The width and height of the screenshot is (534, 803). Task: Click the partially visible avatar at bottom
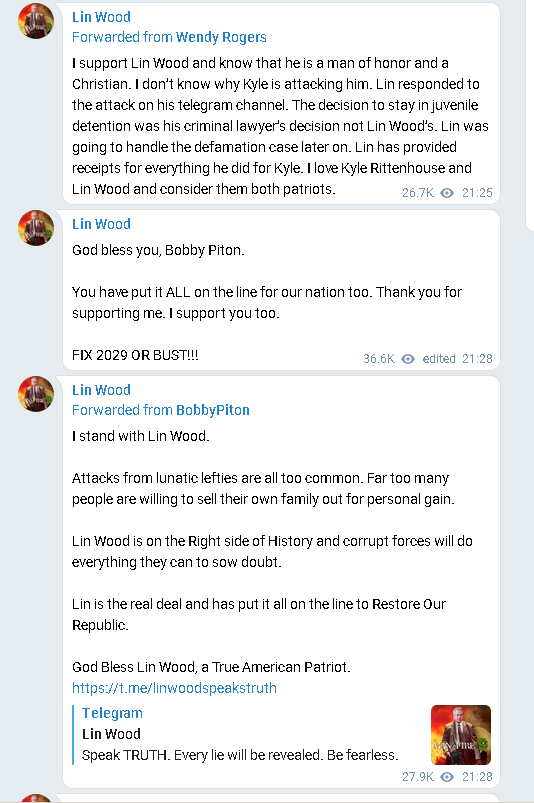[x=36, y=798]
